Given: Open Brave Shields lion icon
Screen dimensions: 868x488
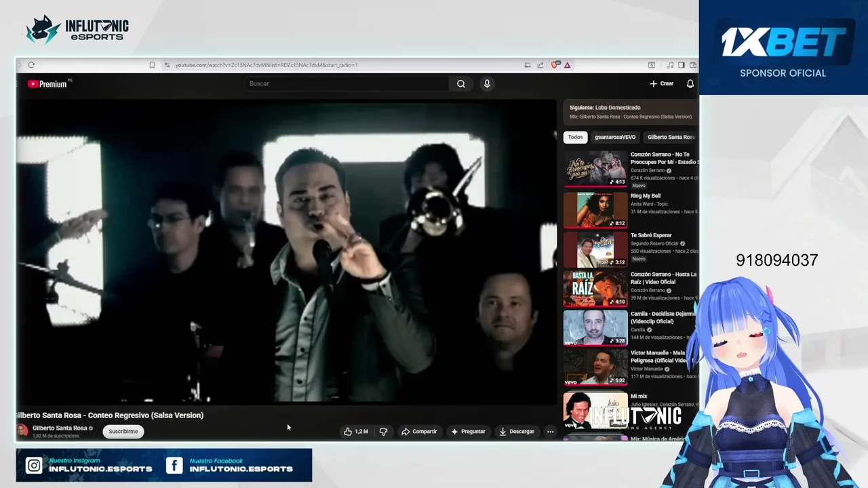Looking at the screenshot, I should pos(555,65).
